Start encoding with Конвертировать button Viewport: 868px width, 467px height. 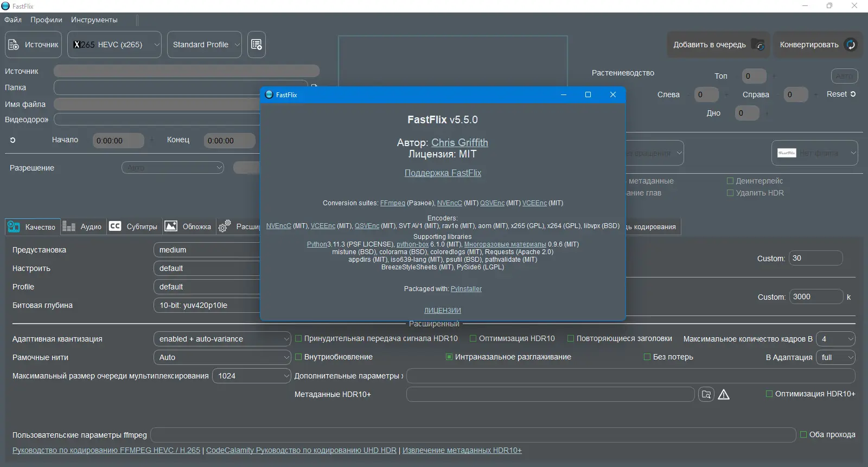tap(817, 45)
